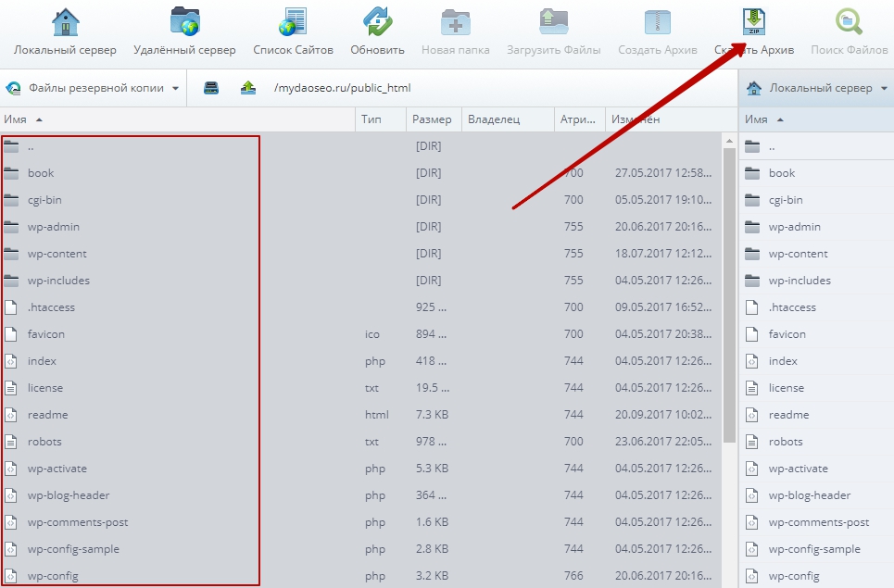Viewport: 894px width, 588px height.
Task: Click the readme file icon in the left panel
Action: (x=11, y=415)
